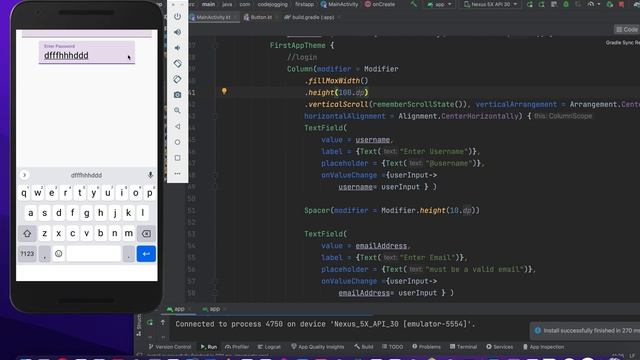Switch keyboard to ?123 symbols layout
This screenshot has width=640, height=360.
pos(27,254)
